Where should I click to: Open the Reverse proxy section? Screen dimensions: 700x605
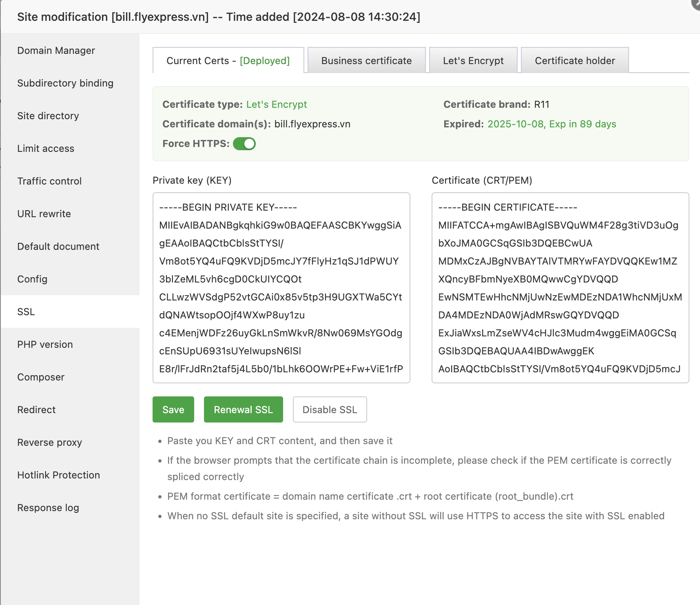(49, 443)
